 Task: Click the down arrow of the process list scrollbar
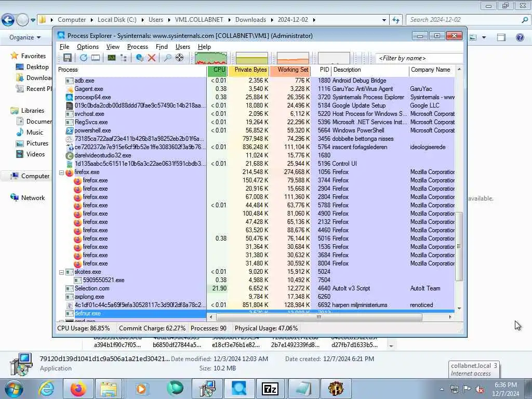coord(459,308)
